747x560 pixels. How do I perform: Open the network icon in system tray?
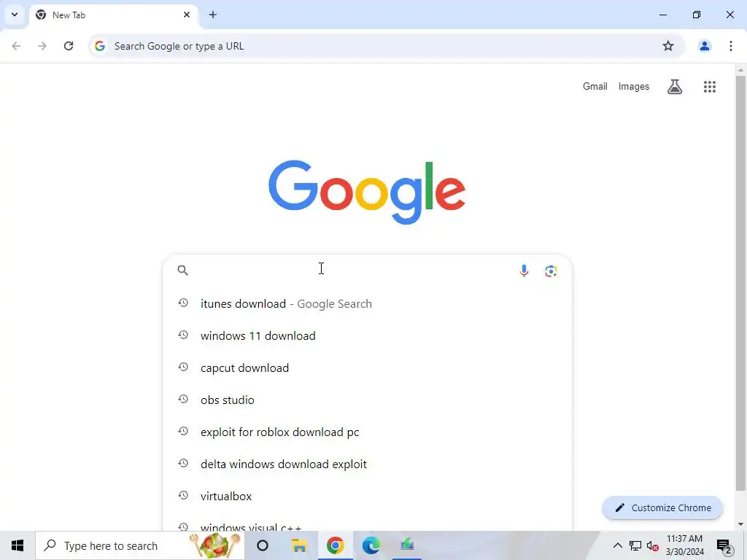635,545
